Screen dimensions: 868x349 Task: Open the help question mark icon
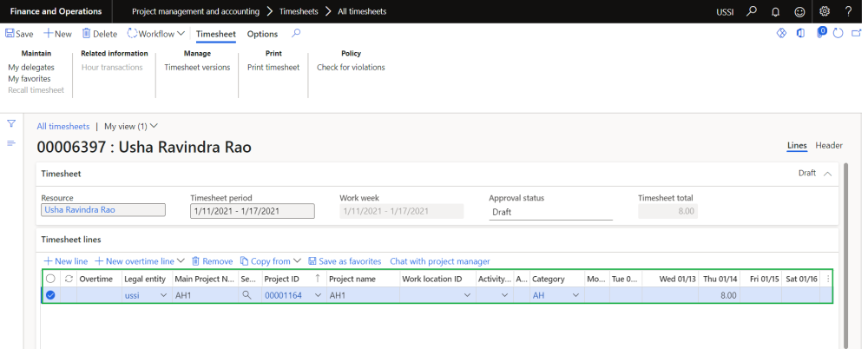[849, 11]
